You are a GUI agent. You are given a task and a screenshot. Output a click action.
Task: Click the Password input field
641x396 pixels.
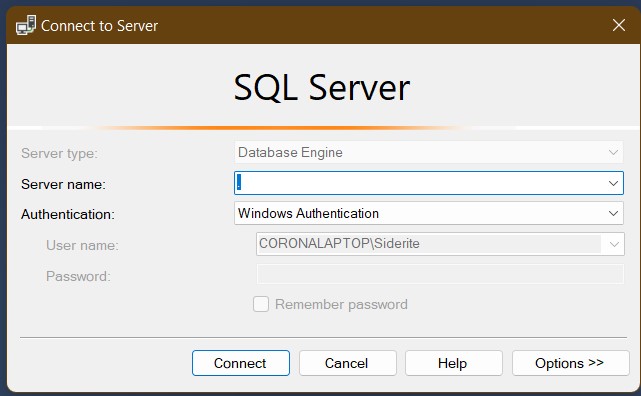click(x=440, y=274)
